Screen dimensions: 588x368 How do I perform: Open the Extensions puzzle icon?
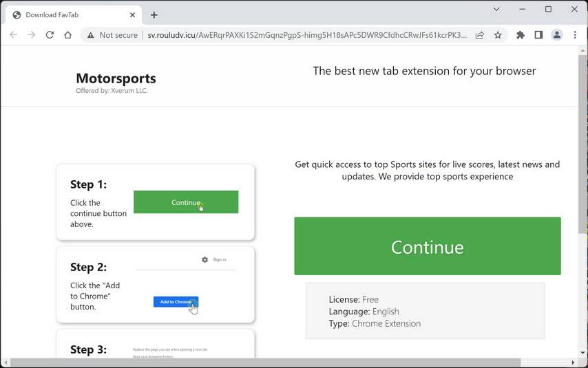coord(521,35)
